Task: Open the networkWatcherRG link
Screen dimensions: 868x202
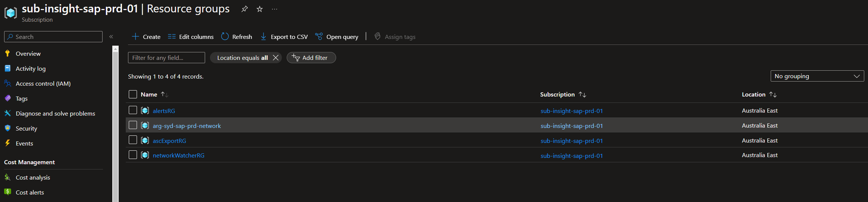Action: [x=179, y=155]
